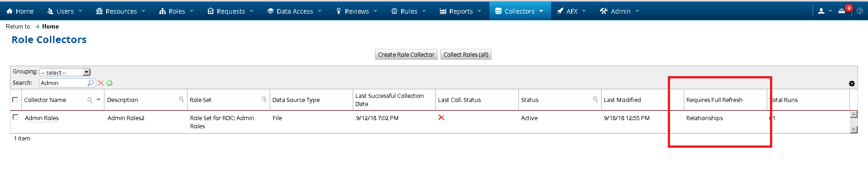
Task: Clear the search with the red X
Action: pos(101,83)
